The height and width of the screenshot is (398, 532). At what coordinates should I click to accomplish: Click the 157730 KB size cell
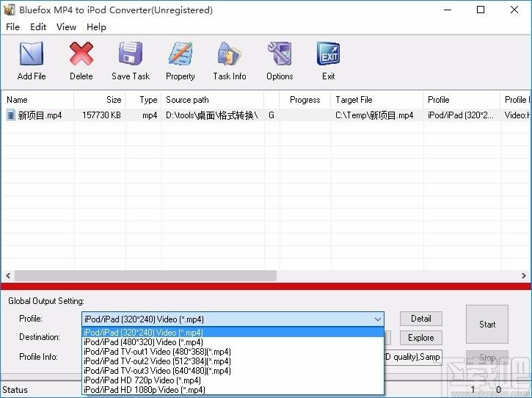(x=101, y=115)
